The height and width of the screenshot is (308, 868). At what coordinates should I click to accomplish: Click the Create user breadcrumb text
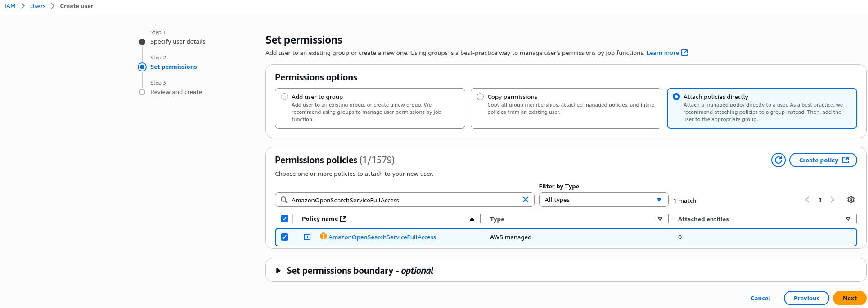click(x=76, y=6)
